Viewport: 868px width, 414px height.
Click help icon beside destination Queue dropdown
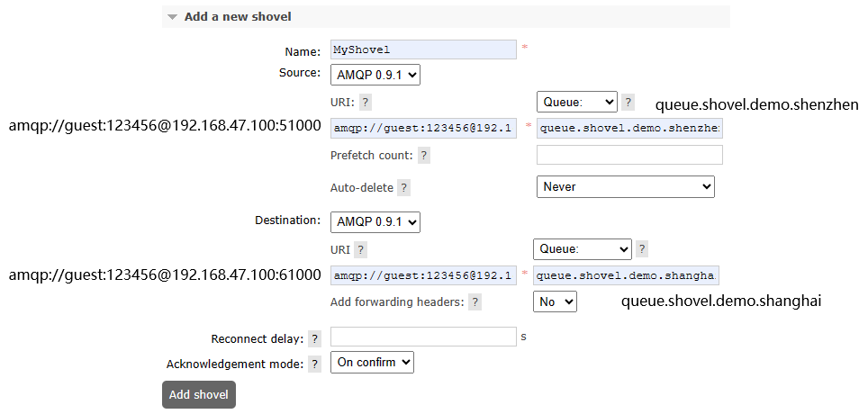pos(642,249)
